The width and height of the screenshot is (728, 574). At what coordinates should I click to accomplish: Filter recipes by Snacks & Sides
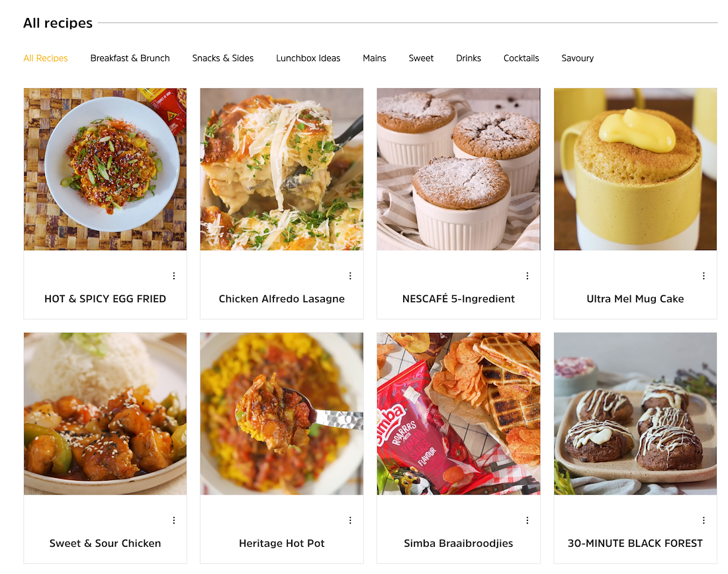(223, 58)
